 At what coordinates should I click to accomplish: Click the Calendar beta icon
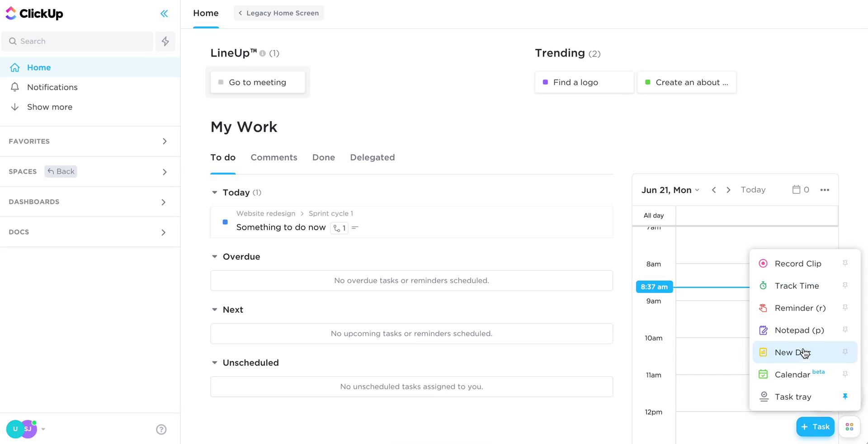(763, 374)
